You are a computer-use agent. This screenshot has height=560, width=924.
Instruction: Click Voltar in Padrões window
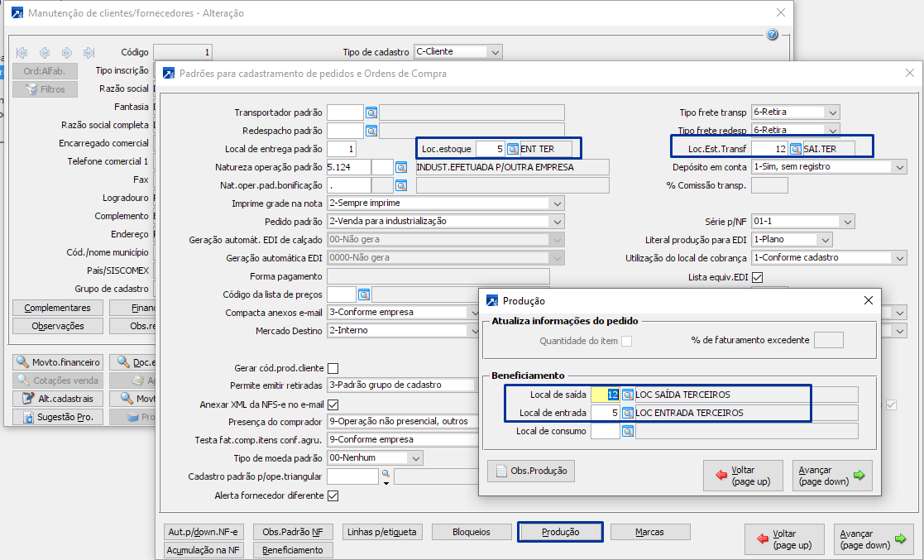[784, 538]
